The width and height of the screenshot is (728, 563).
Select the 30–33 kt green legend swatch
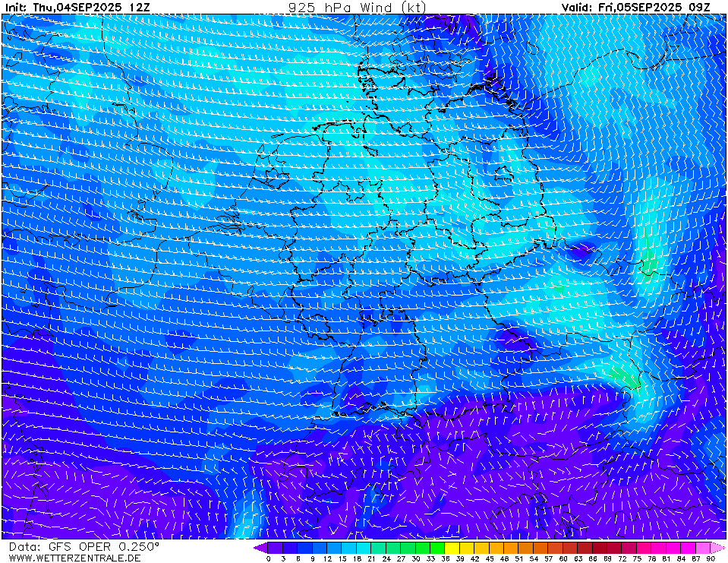(x=423, y=548)
